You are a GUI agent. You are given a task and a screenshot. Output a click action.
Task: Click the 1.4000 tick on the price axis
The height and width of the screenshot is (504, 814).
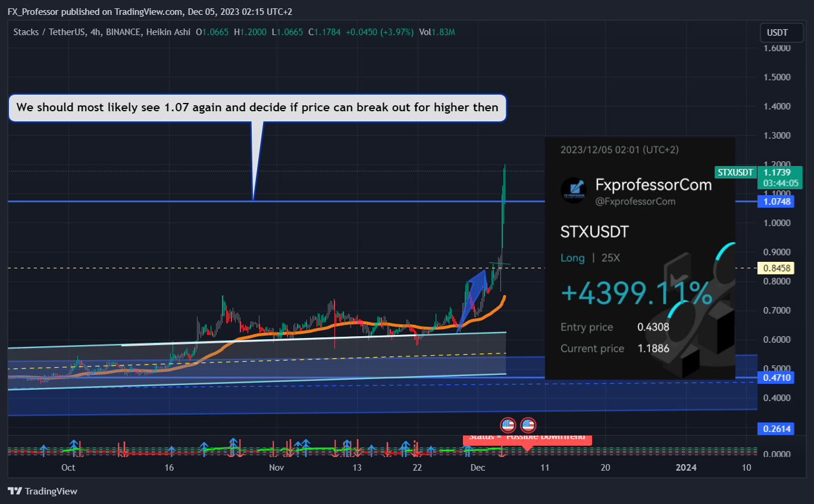[778, 107]
